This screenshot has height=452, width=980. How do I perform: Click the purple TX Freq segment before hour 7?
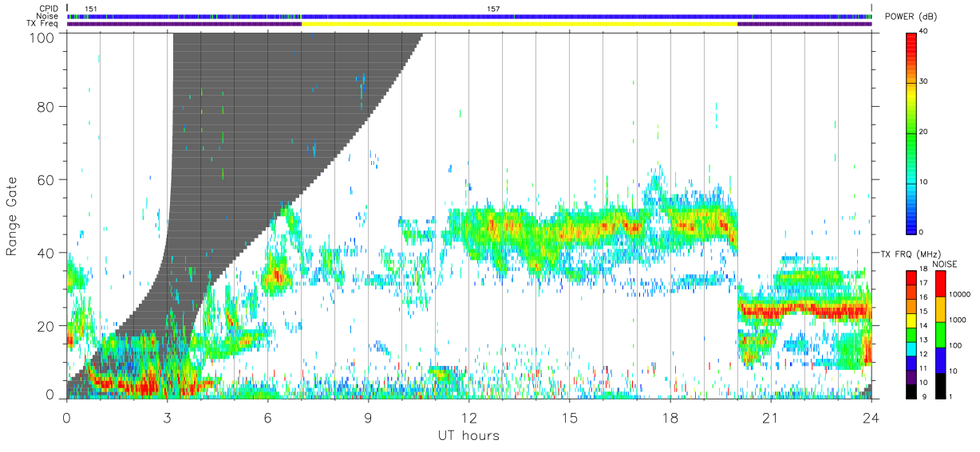(x=184, y=24)
